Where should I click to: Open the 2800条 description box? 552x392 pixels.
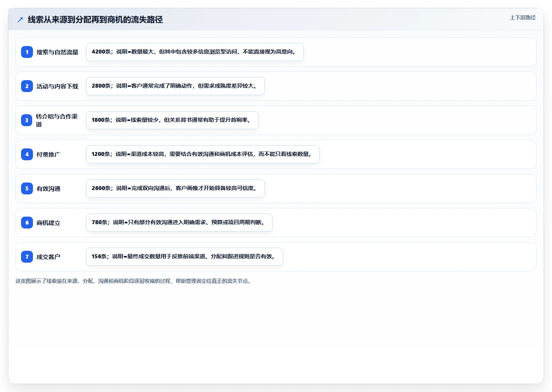pos(176,86)
